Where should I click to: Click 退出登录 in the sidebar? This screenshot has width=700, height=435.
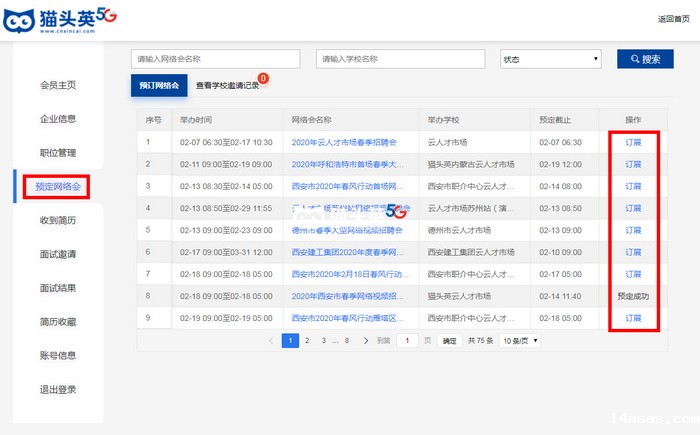click(x=58, y=389)
